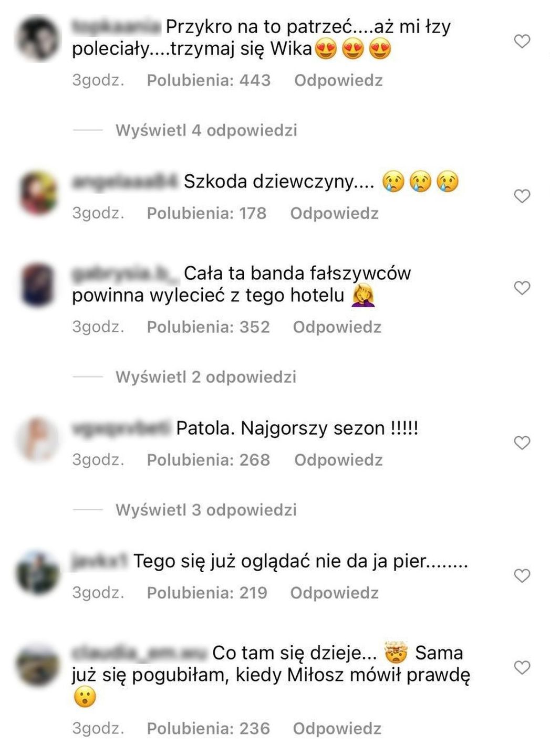Tap heart on 'Cała ta banda fałszywców' comment
550x756 pixels.
[x=522, y=288]
